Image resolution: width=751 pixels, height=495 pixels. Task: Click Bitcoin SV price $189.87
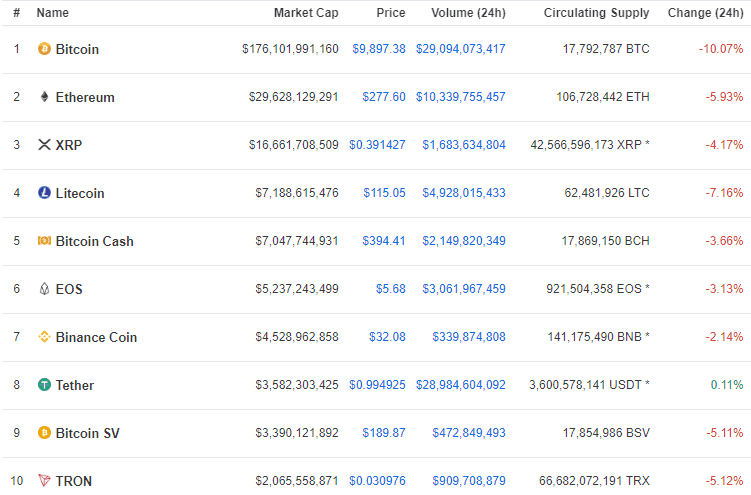pos(384,433)
